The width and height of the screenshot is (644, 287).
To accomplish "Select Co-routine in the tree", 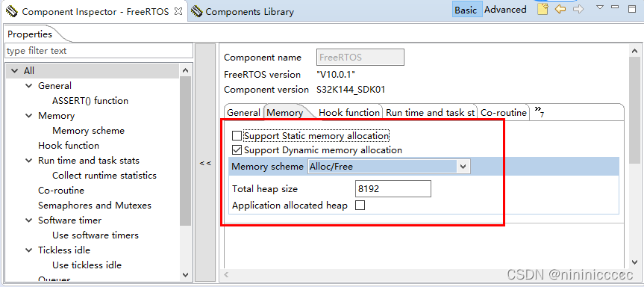I will [61, 191].
